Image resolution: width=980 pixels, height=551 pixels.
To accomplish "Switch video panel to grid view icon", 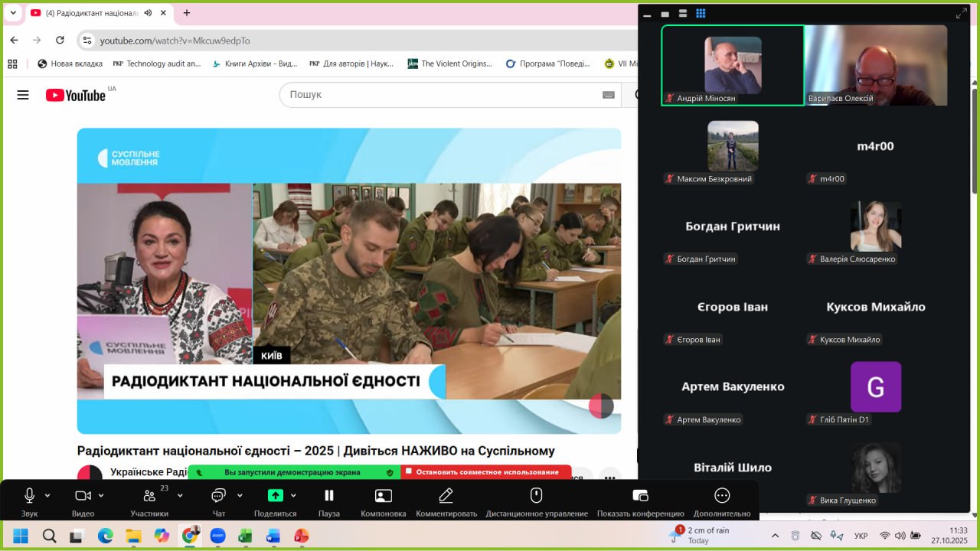I will click(x=701, y=14).
